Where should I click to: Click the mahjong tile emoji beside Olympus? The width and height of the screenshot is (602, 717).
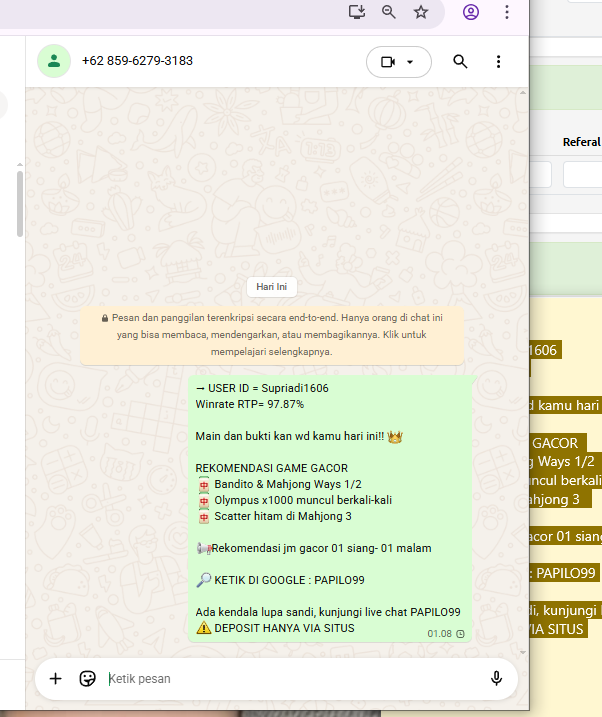click(204, 501)
